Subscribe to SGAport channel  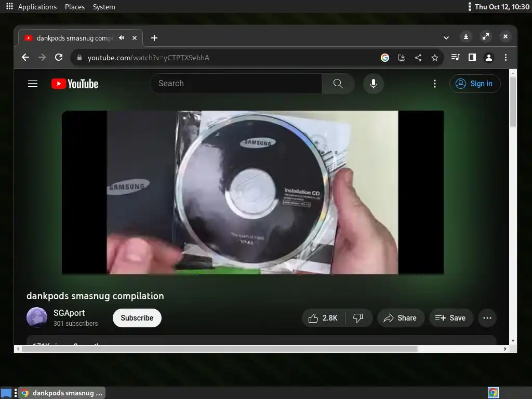coord(137,318)
